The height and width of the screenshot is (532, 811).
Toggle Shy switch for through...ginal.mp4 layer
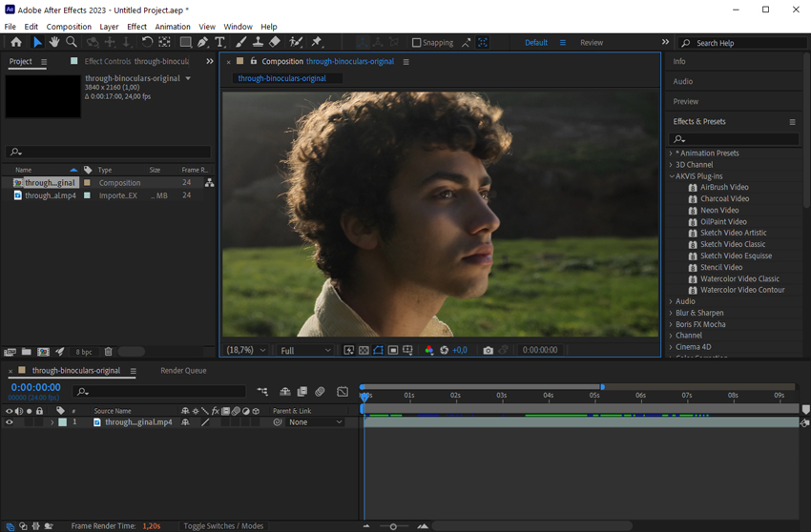pyautogui.click(x=185, y=421)
